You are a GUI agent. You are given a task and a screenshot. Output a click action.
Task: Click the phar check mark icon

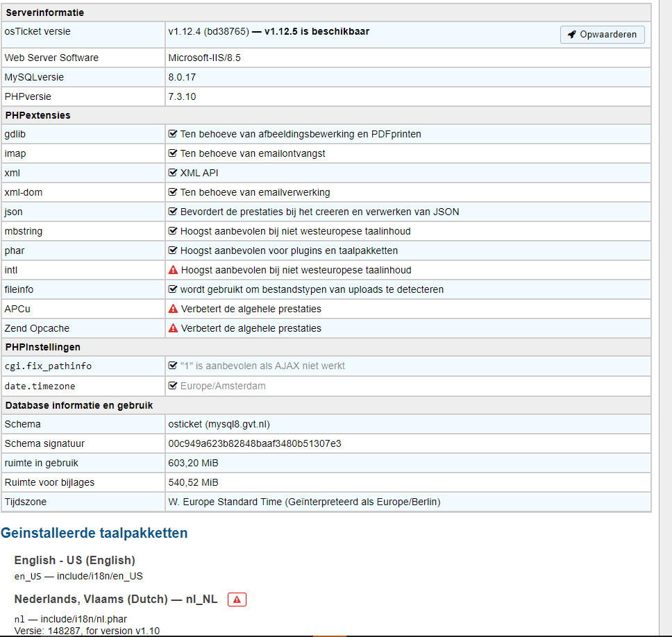173,250
